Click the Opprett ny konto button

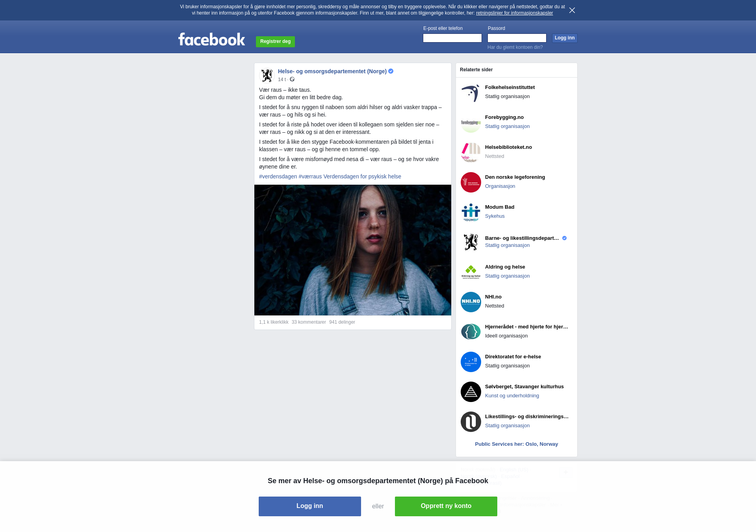tap(446, 506)
